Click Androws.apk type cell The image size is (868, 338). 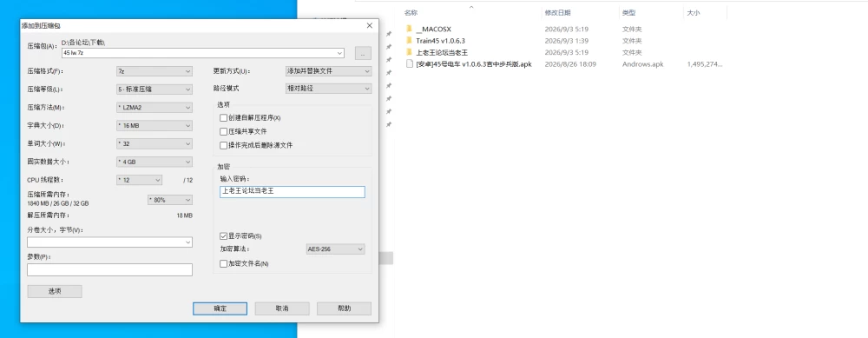(x=642, y=64)
